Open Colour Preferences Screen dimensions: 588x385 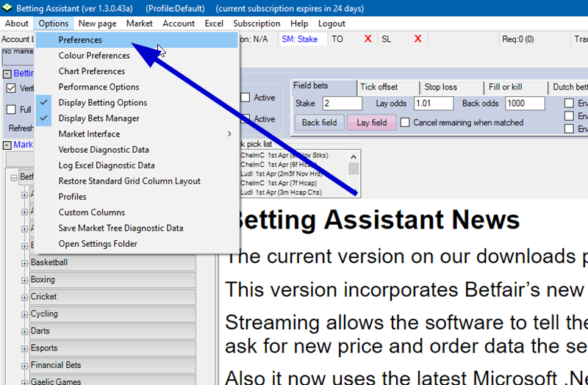click(137, 56)
